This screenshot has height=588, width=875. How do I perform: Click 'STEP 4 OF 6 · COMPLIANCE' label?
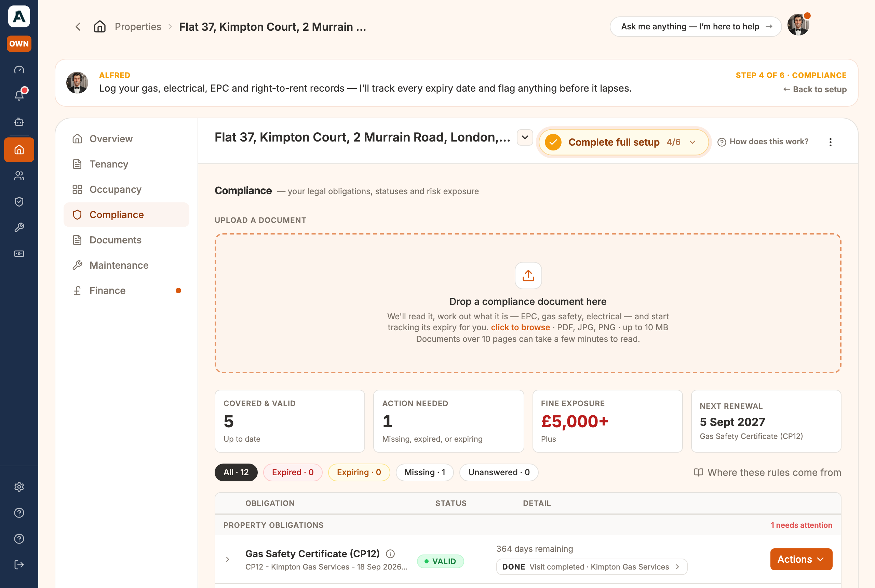(791, 75)
